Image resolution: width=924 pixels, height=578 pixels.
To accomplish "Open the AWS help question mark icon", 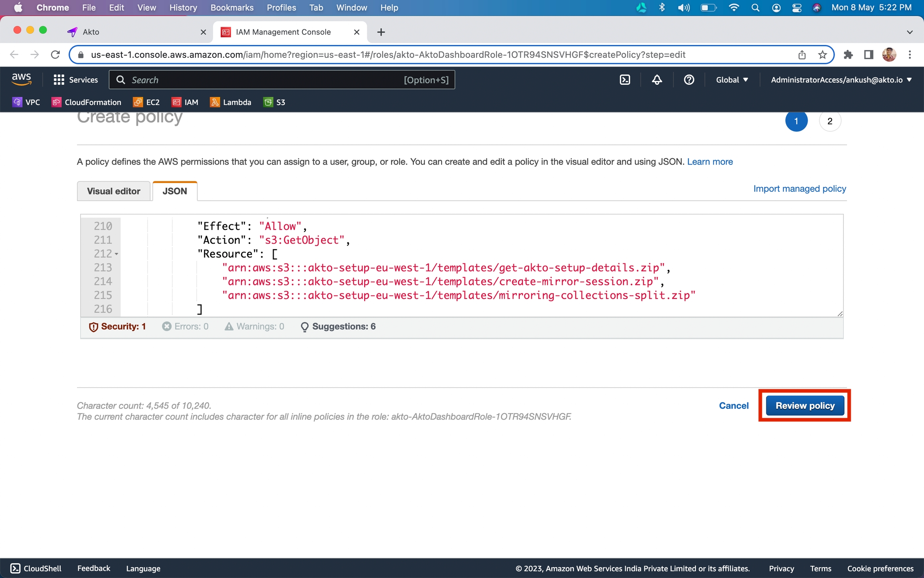I will pos(689,80).
